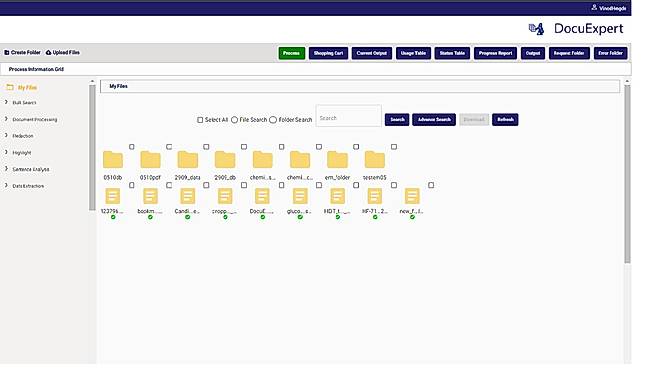Open the 2909_data folder icon
Viewport: 654px width, 368px height.
pos(188,160)
